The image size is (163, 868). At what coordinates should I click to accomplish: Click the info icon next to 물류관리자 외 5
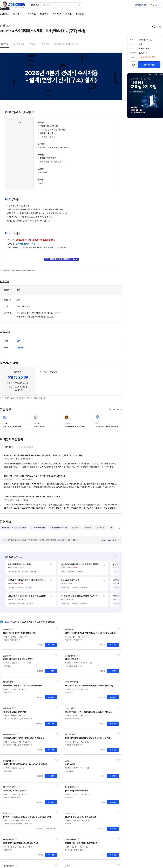tap(151, 40)
